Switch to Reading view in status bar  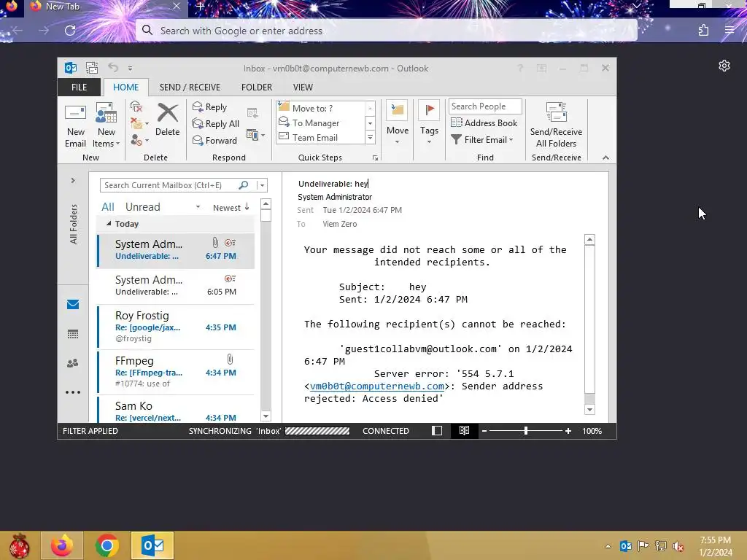[464, 431]
